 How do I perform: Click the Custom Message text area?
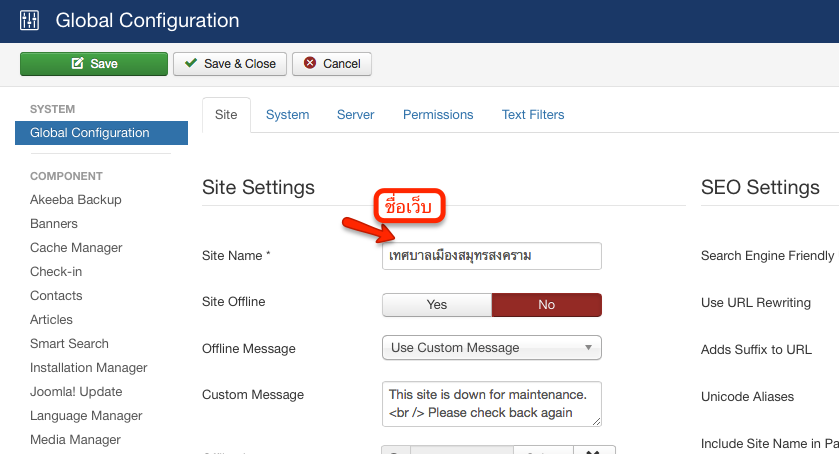[x=492, y=404]
